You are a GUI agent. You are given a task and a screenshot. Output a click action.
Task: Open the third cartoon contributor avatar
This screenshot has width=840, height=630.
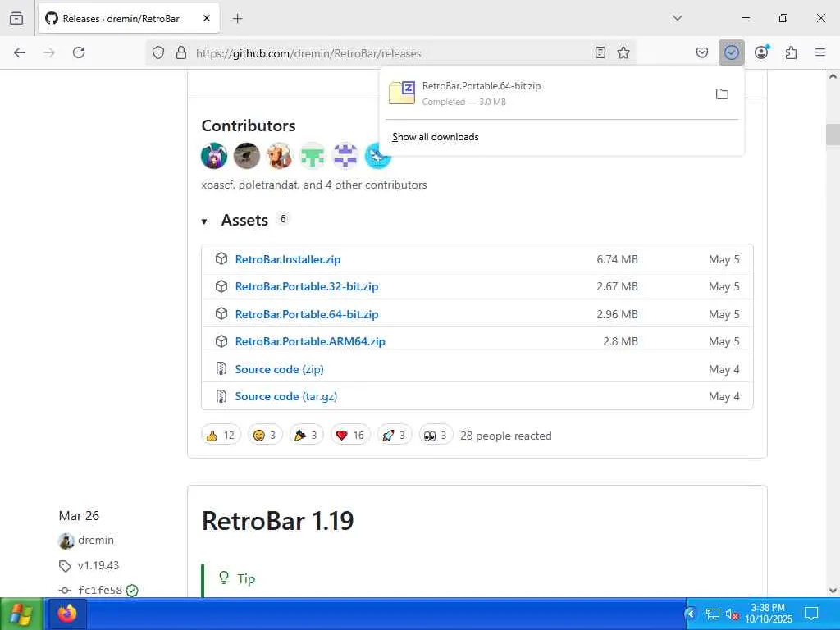(279, 156)
